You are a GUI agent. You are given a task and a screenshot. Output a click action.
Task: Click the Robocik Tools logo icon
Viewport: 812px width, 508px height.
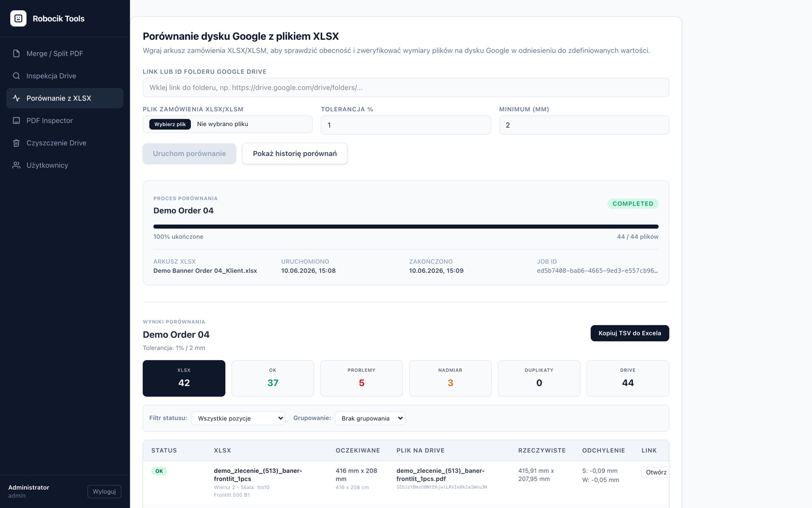click(x=18, y=18)
